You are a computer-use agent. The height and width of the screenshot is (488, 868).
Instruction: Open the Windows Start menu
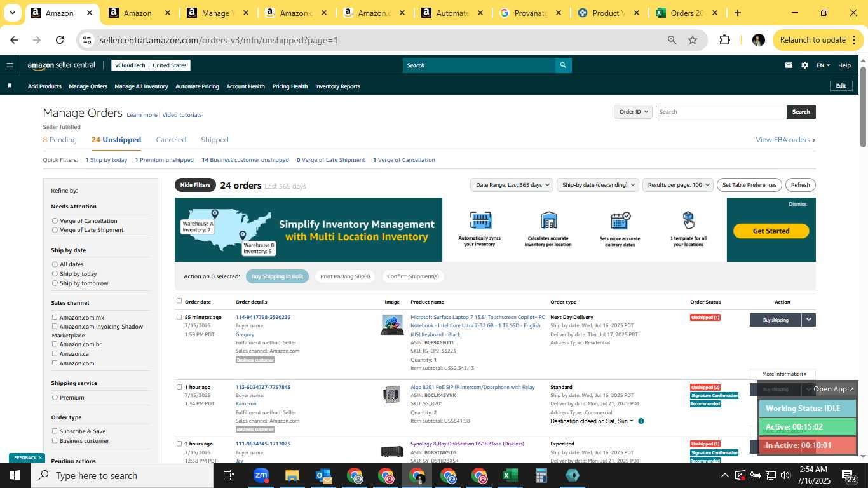coord(15,475)
